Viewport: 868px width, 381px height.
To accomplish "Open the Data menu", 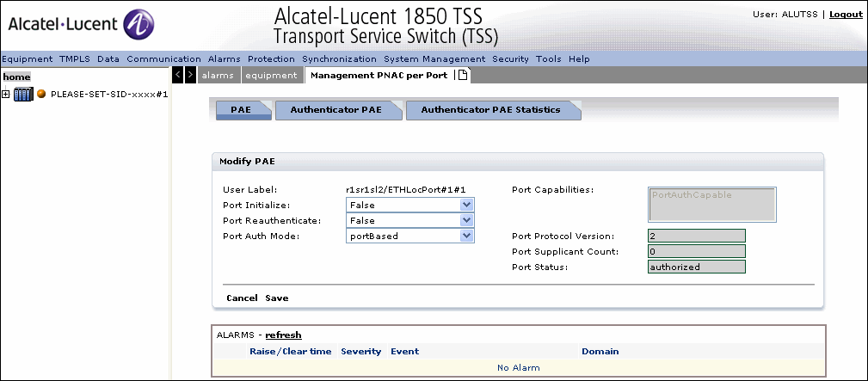I will [x=108, y=58].
